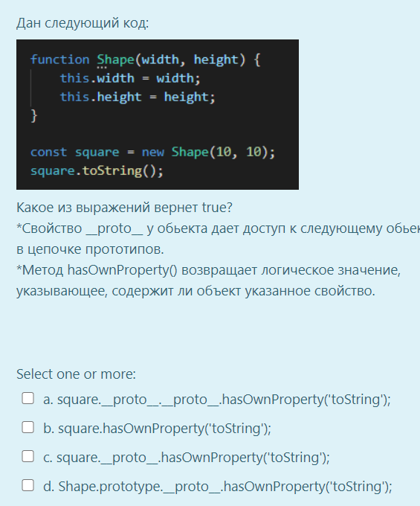Click answer text 'b. square.hasOwnProperty('toString');'
Image resolution: width=420 pixels, height=506 pixels.
[158, 429]
